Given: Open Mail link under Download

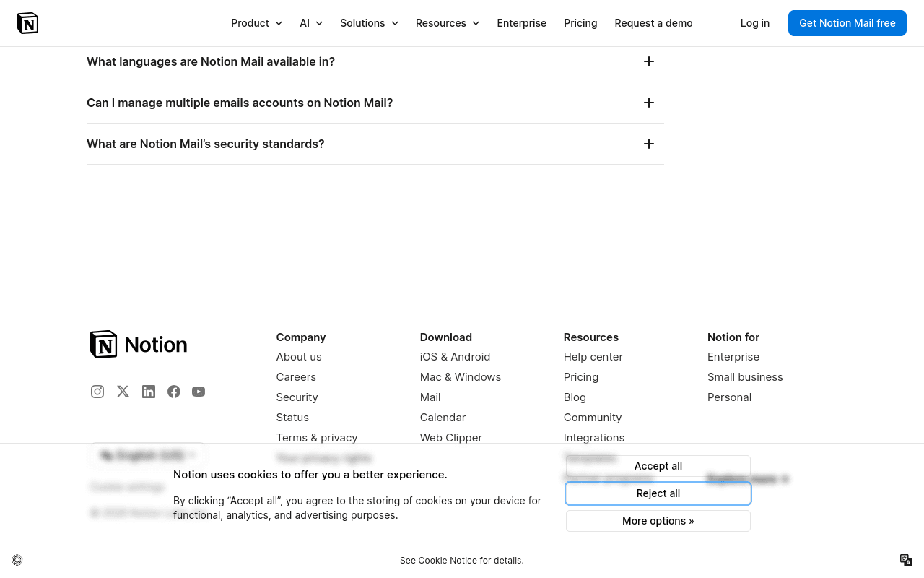Looking at the screenshot, I should pyautogui.click(x=430, y=397).
